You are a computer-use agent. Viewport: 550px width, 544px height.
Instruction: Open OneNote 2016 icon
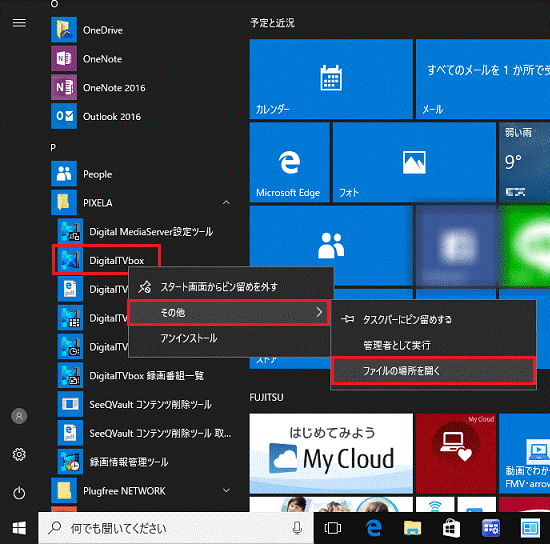tap(64, 87)
